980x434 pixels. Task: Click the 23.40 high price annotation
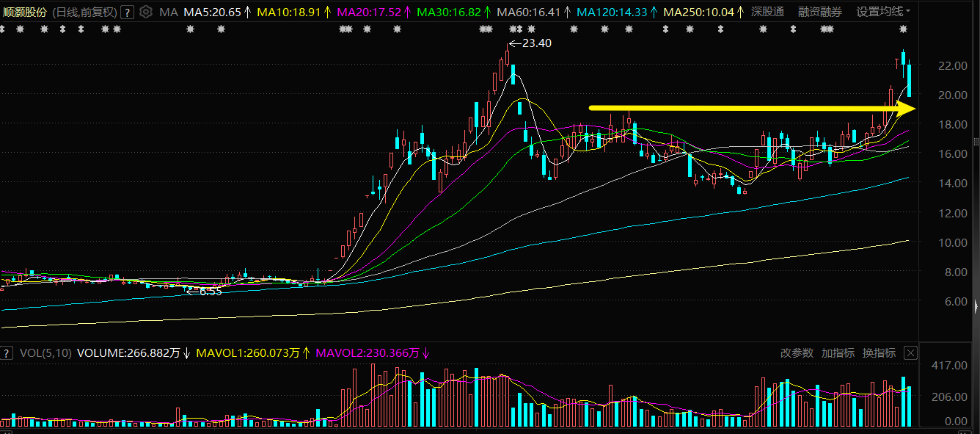pos(530,43)
